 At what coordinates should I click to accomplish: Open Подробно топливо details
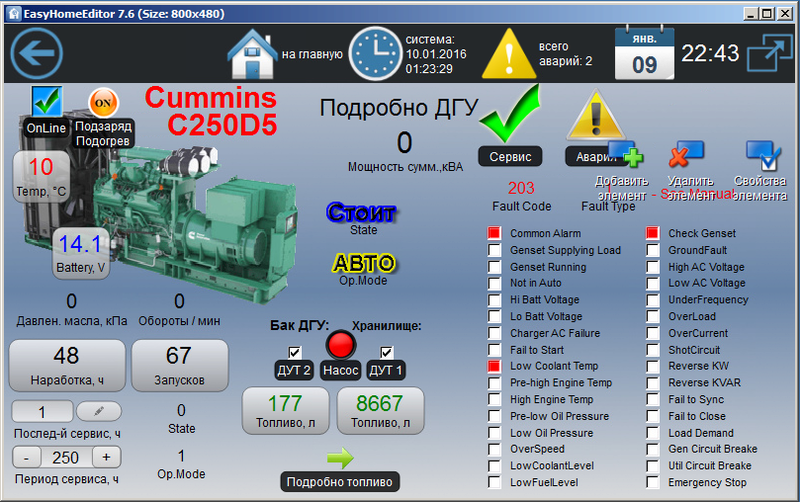(x=340, y=481)
